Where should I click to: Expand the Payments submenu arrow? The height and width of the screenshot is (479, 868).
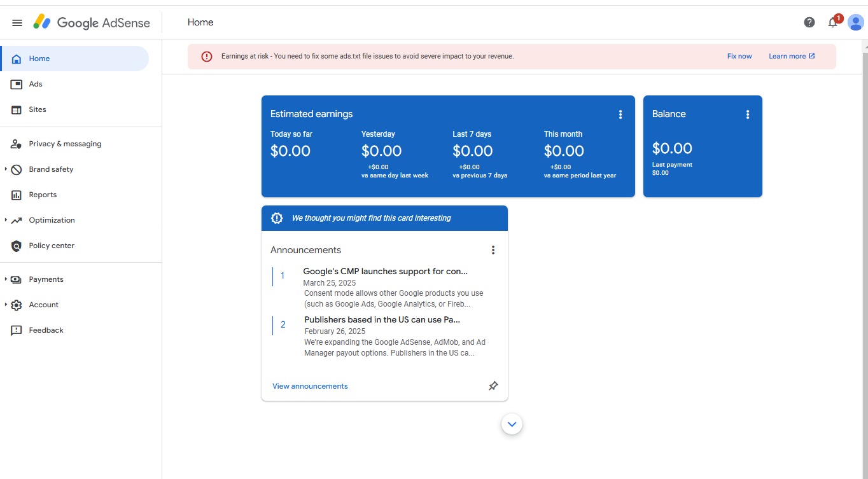pyautogui.click(x=6, y=279)
